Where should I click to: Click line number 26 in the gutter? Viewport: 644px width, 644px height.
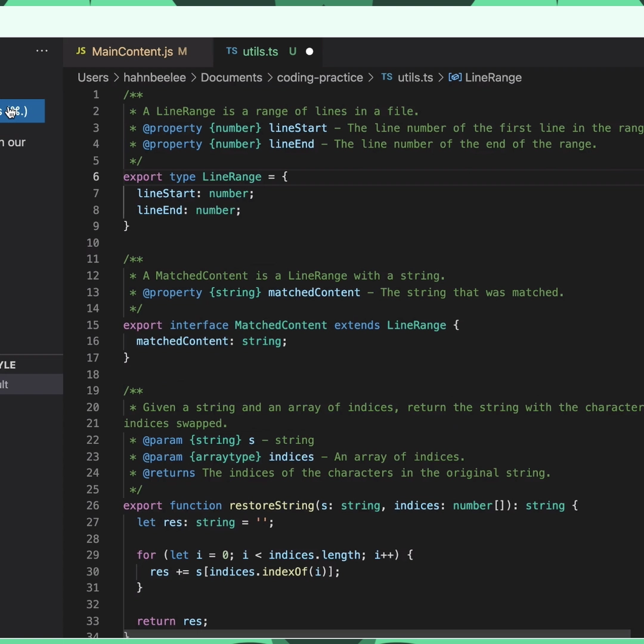coord(93,506)
